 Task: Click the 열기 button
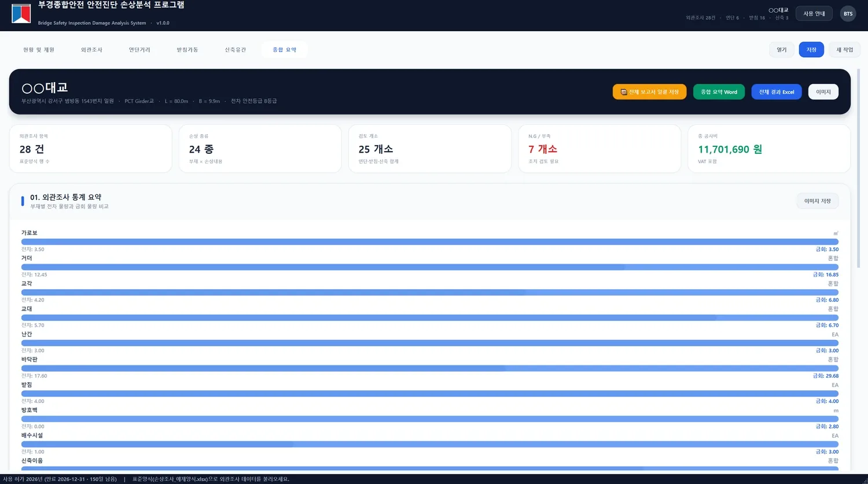coord(782,50)
